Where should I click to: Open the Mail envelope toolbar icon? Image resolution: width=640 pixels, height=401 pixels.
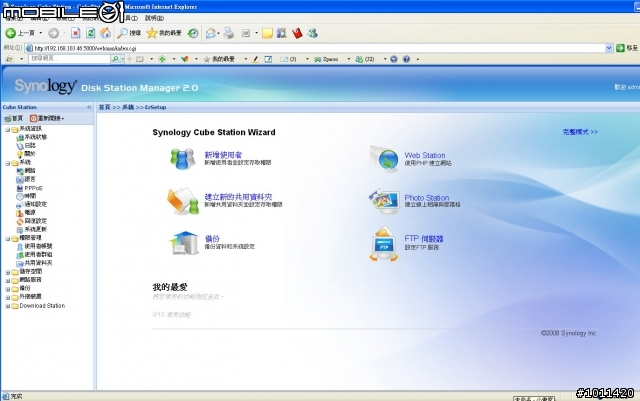(211, 33)
